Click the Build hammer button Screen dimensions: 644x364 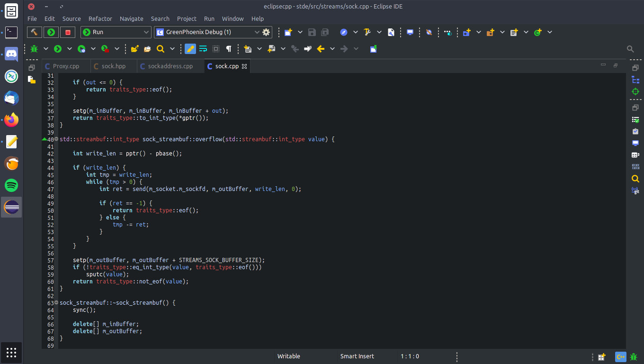[x=35, y=32]
